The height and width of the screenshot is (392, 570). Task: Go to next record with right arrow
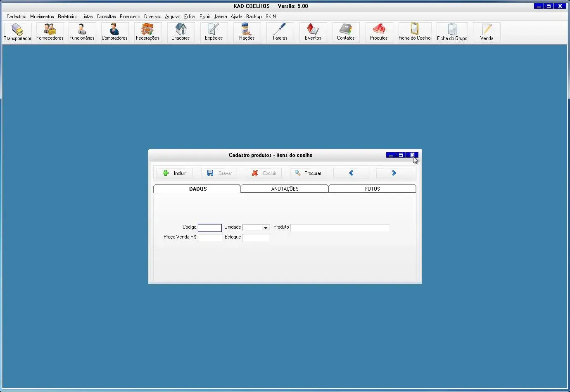point(394,173)
